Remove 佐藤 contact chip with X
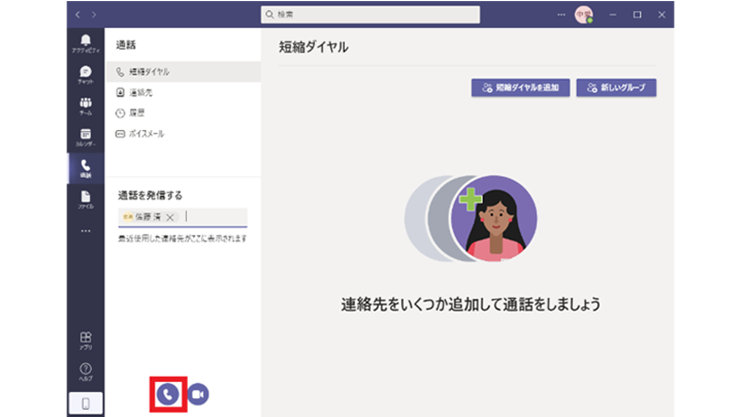Screen dimensions: 740x417 170,217
